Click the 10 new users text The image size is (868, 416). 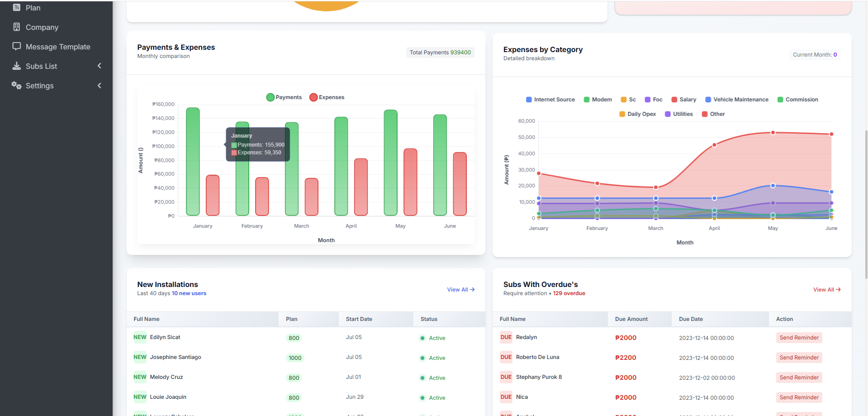189,293
